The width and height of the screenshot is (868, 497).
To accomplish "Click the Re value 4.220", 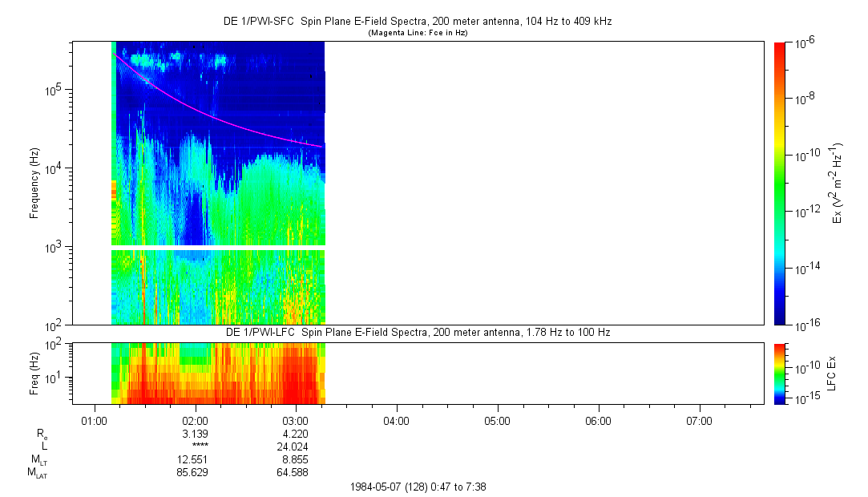I will click(x=296, y=434).
